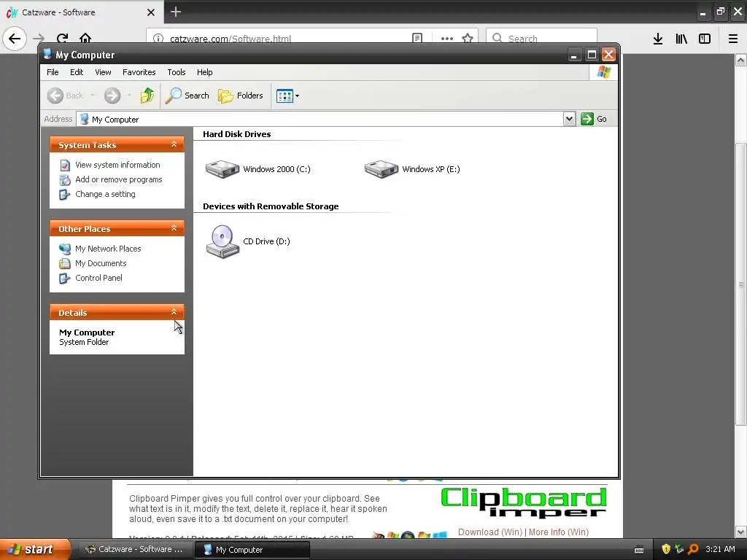Open the View menu

click(x=103, y=72)
